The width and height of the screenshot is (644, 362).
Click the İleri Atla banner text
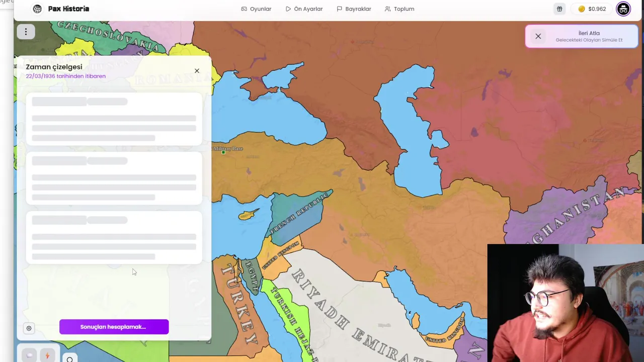coord(589,33)
